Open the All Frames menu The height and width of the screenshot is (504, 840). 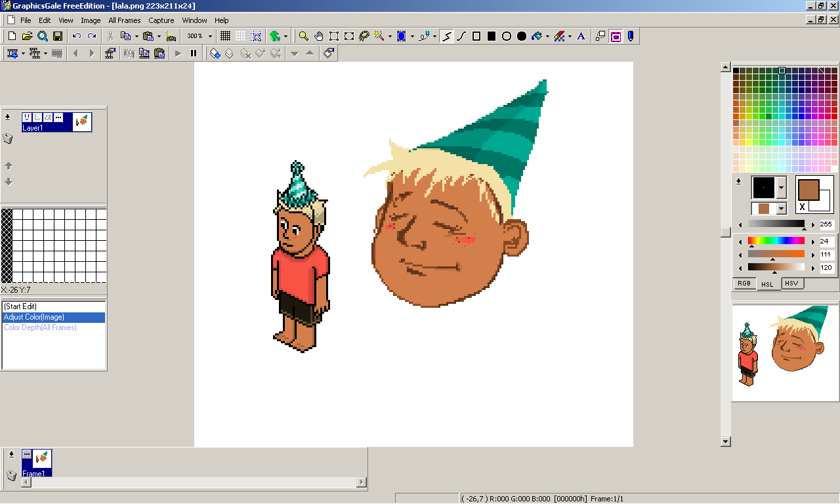click(124, 20)
